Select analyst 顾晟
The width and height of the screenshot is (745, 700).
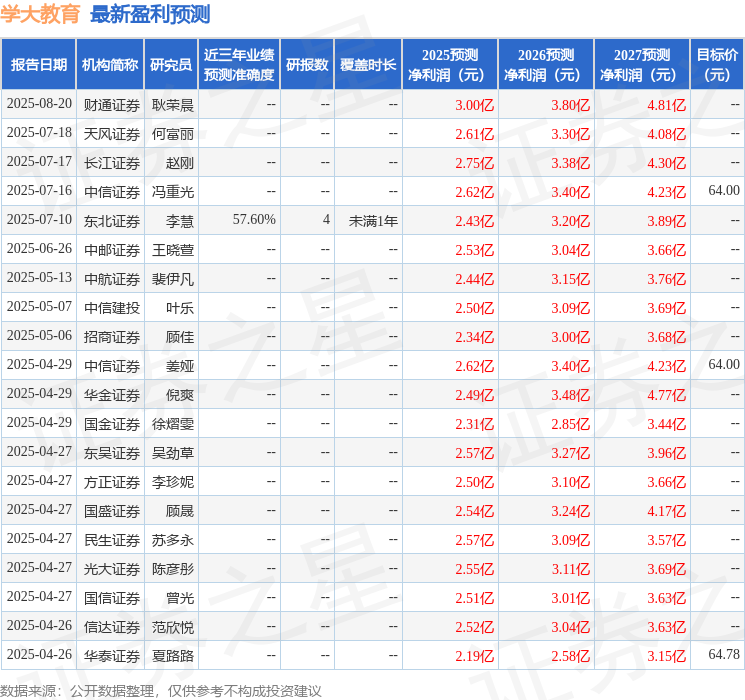tap(180, 511)
